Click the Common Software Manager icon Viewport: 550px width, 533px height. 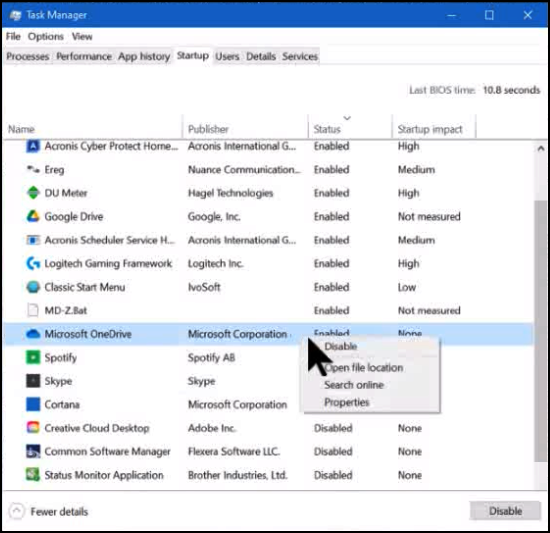pyautogui.click(x=33, y=451)
